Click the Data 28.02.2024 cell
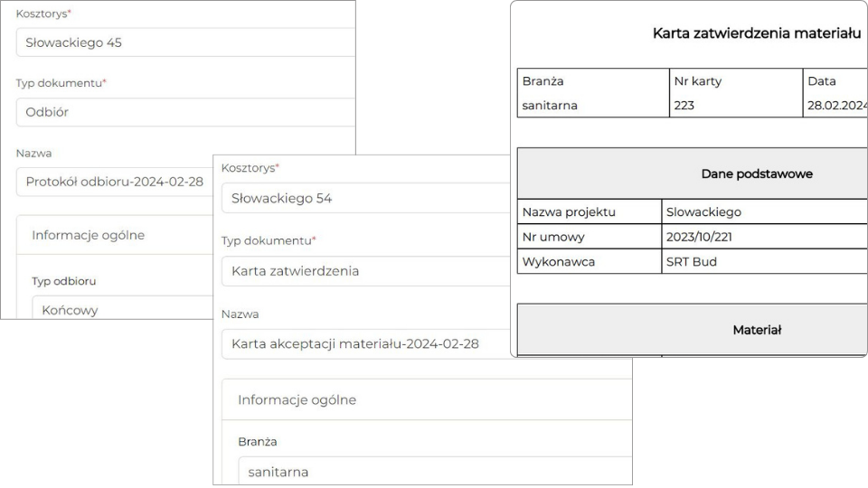The image size is (868, 488). (835, 93)
